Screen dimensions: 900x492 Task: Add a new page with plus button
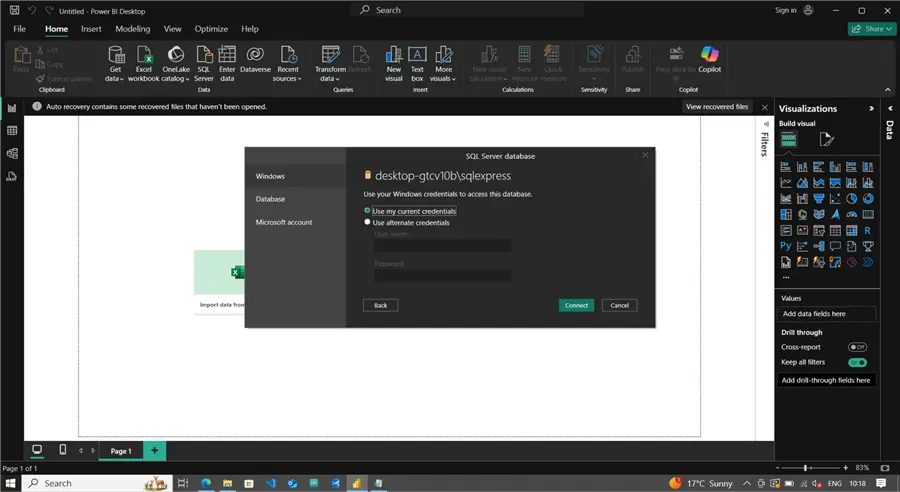pos(154,451)
